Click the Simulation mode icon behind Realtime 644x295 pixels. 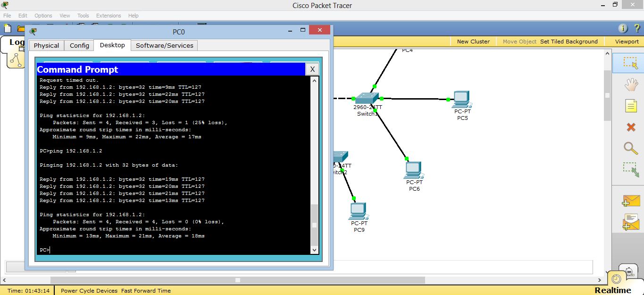click(x=629, y=272)
